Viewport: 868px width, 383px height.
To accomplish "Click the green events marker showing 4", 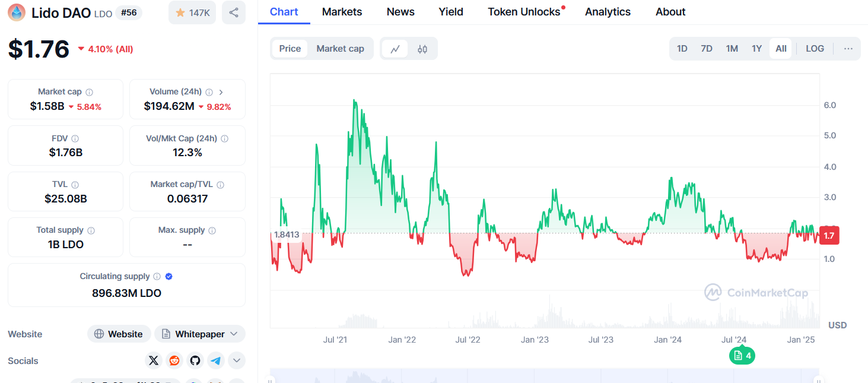I will [742, 356].
